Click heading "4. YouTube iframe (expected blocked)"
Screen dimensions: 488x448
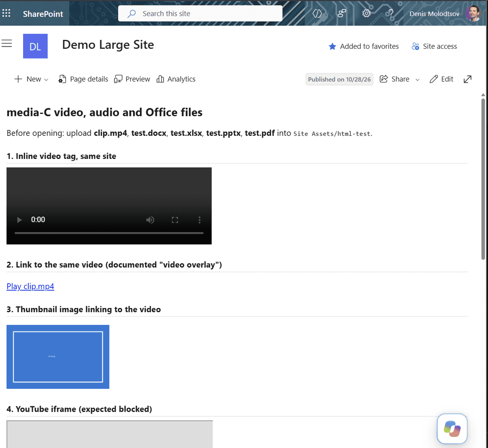point(79,409)
